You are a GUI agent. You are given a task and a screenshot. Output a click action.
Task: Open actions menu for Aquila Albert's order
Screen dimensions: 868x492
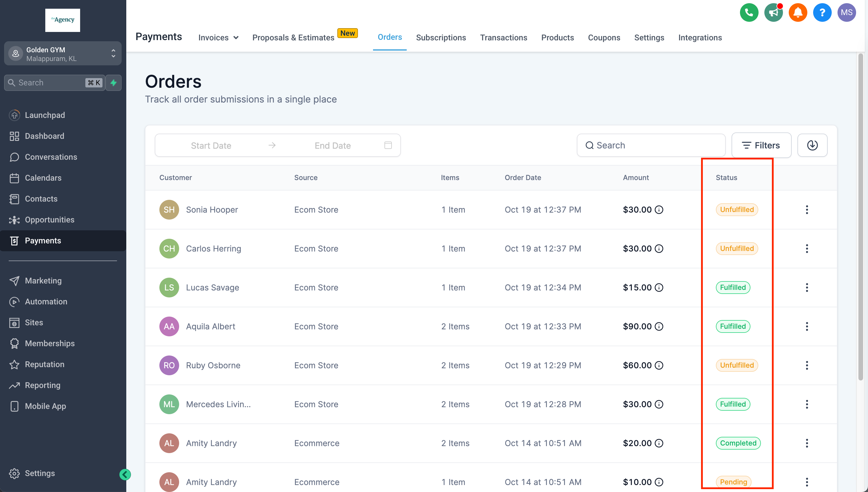coord(806,326)
